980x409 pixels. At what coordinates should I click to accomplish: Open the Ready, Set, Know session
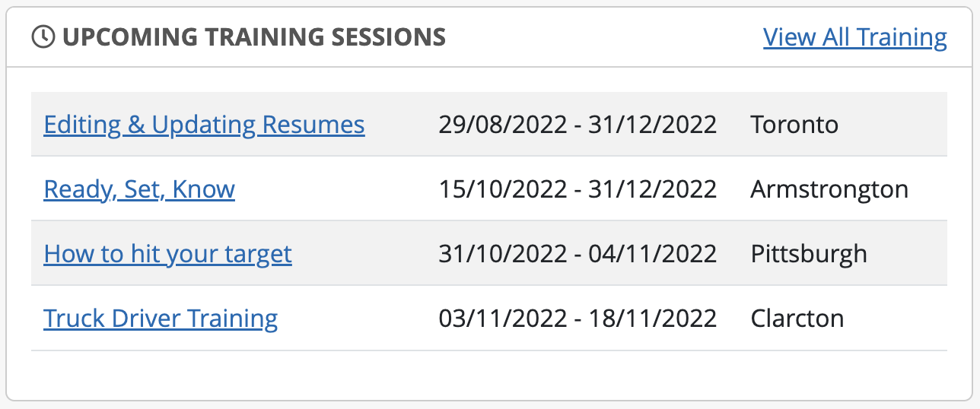coord(139,189)
